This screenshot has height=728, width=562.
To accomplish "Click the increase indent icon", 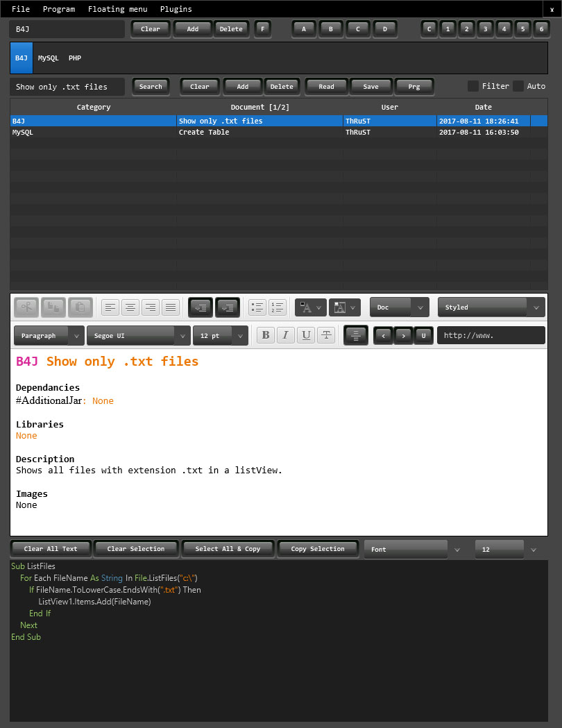I will pos(226,307).
